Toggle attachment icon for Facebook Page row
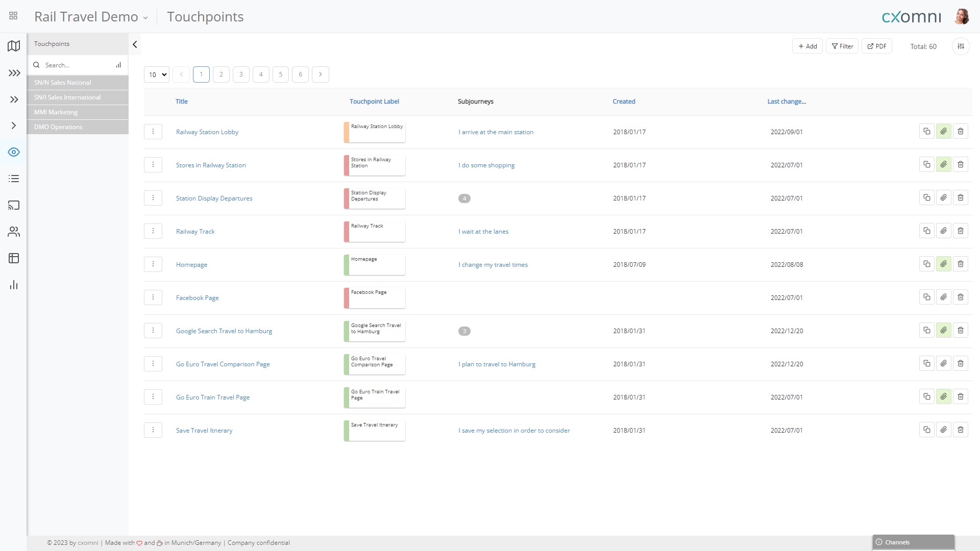Viewport: 980px width, 551px height. pyautogui.click(x=943, y=297)
